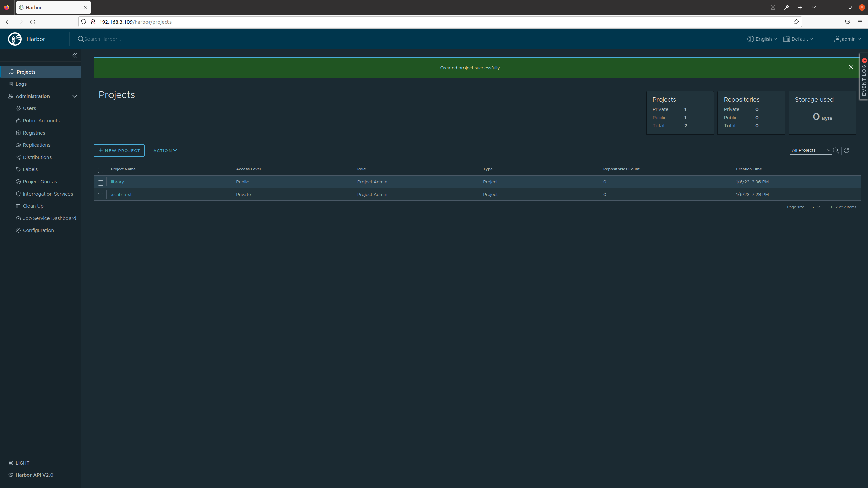
Task: Open the project filter search magnifier
Action: [836, 150]
